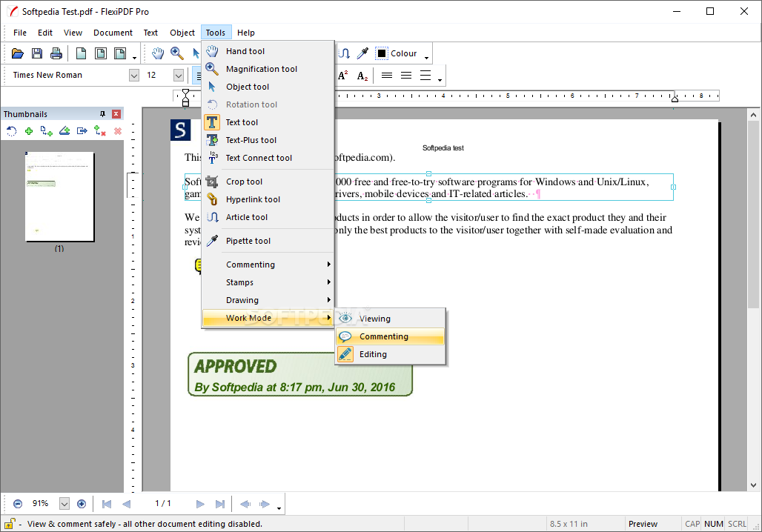Expand the Commenting submenu
The width and height of the screenshot is (762, 532).
pyautogui.click(x=268, y=265)
